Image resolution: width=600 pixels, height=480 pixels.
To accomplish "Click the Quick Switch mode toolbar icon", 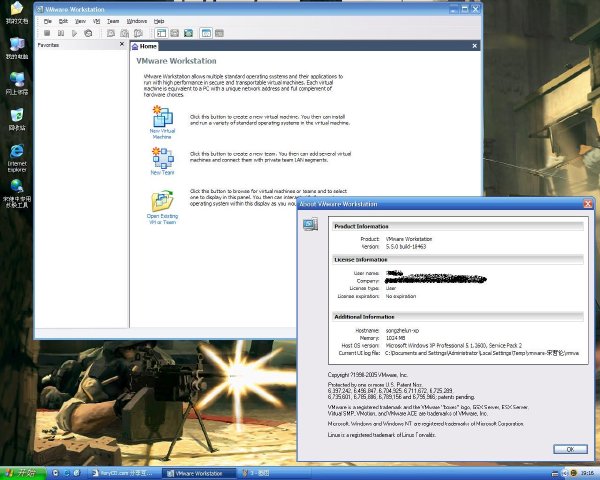I will pyautogui.click(x=189, y=33).
